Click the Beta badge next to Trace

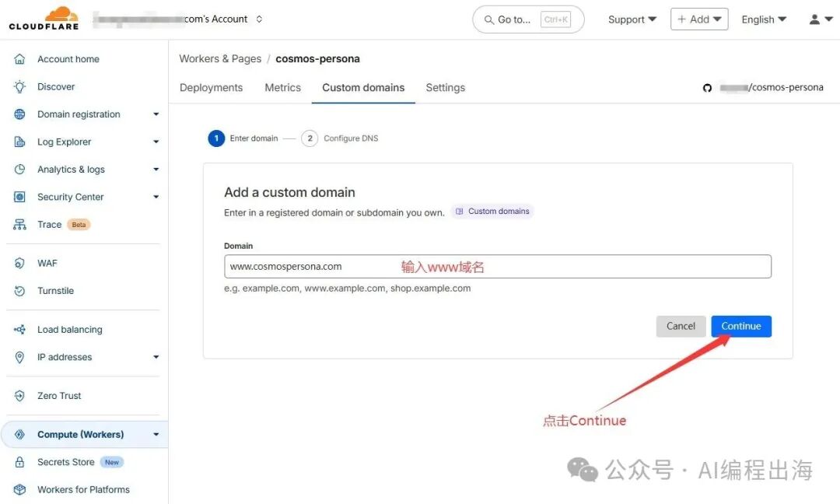coord(79,225)
